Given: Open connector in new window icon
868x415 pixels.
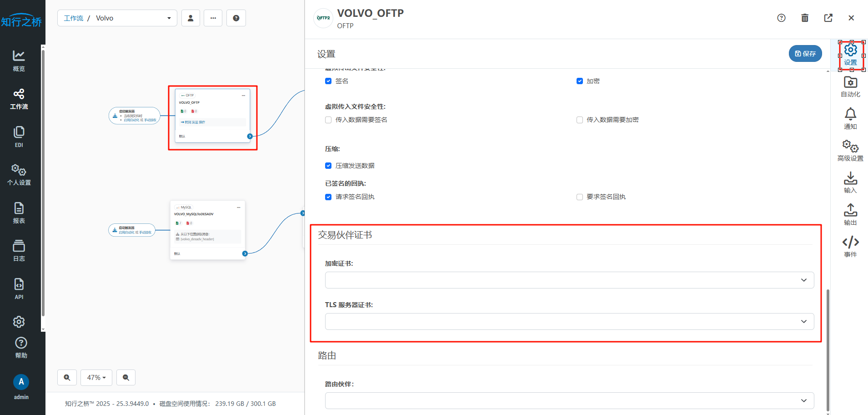Looking at the screenshot, I should 828,18.
